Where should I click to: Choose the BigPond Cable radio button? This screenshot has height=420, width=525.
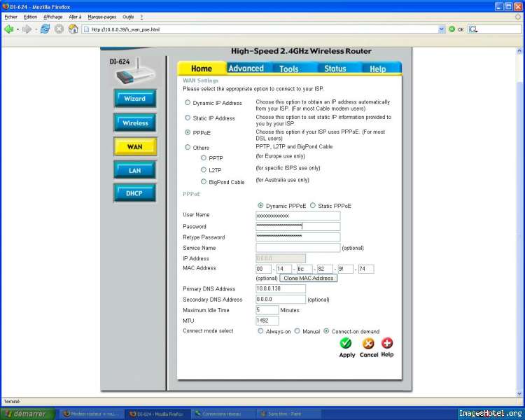[x=203, y=181]
